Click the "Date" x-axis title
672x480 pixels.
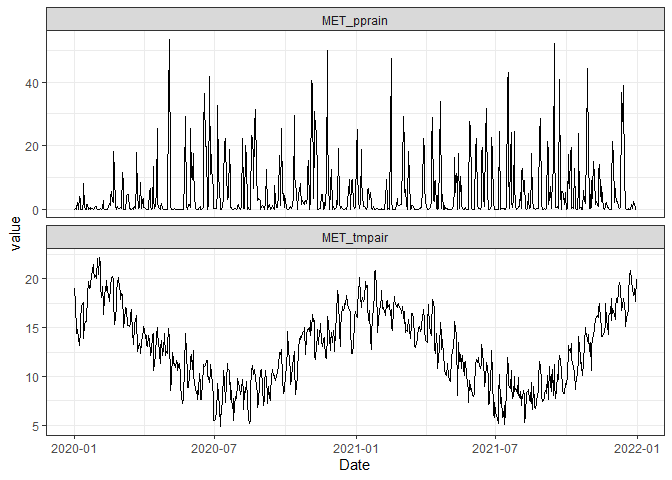pyautogui.click(x=354, y=465)
